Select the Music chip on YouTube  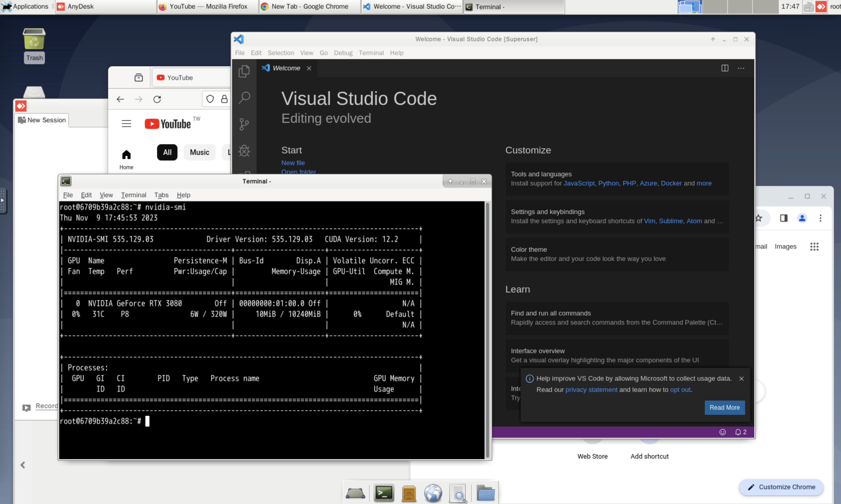(x=199, y=152)
